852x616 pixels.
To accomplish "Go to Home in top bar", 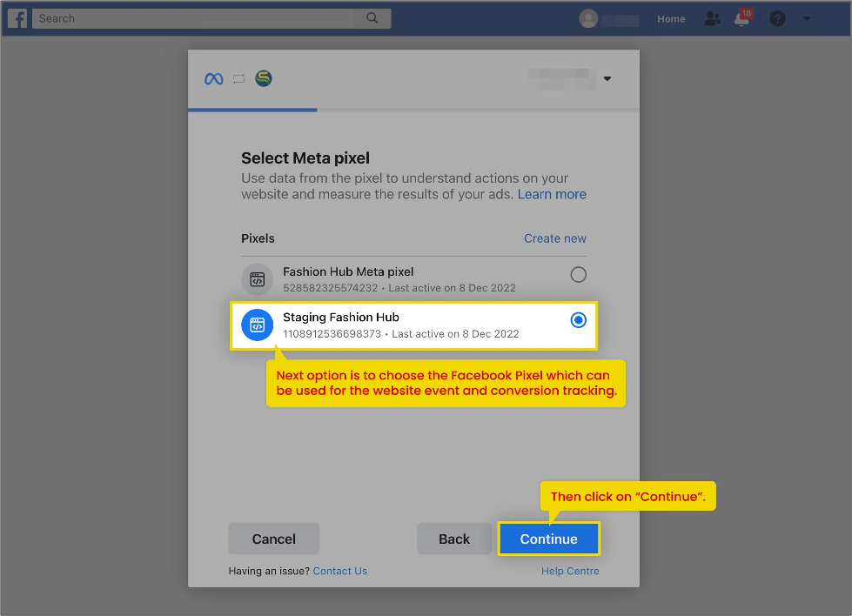I will (671, 18).
